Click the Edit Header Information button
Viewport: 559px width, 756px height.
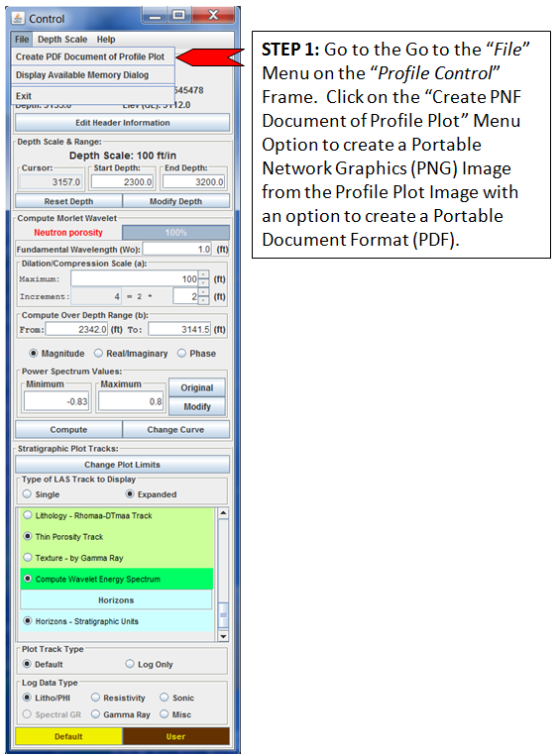[x=123, y=123]
